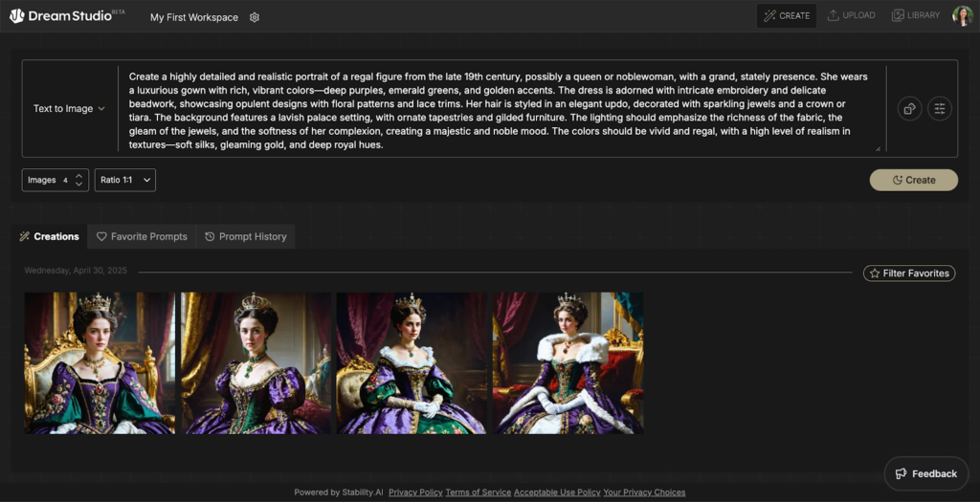The width and height of the screenshot is (980, 502).
Task: Open the Favorite Prompts tab
Action: (142, 236)
